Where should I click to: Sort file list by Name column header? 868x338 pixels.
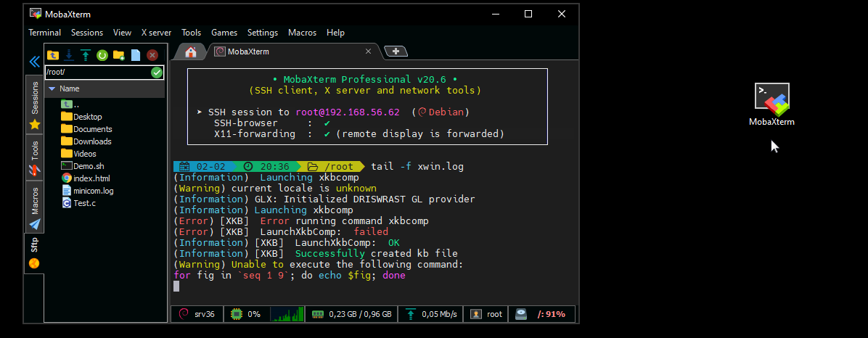(x=105, y=88)
